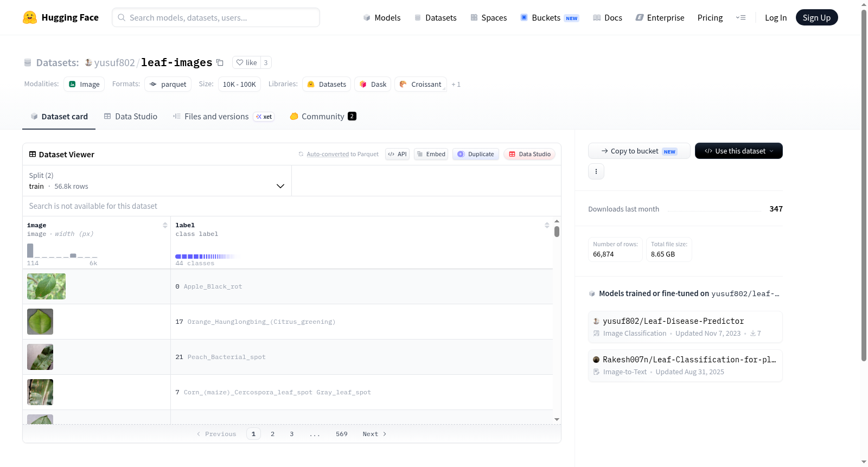Open the Spaces menu item
This screenshot has width=868, height=467.
[x=488, y=17]
